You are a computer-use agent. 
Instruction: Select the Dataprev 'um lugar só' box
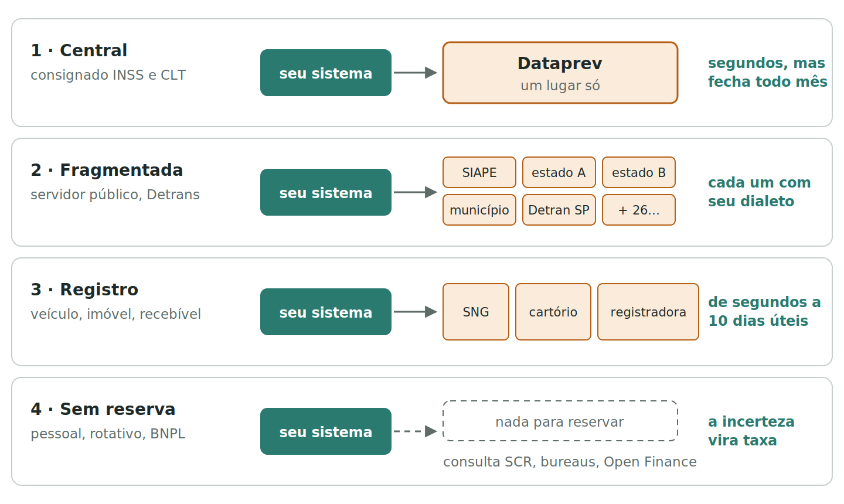click(x=560, y=73)
